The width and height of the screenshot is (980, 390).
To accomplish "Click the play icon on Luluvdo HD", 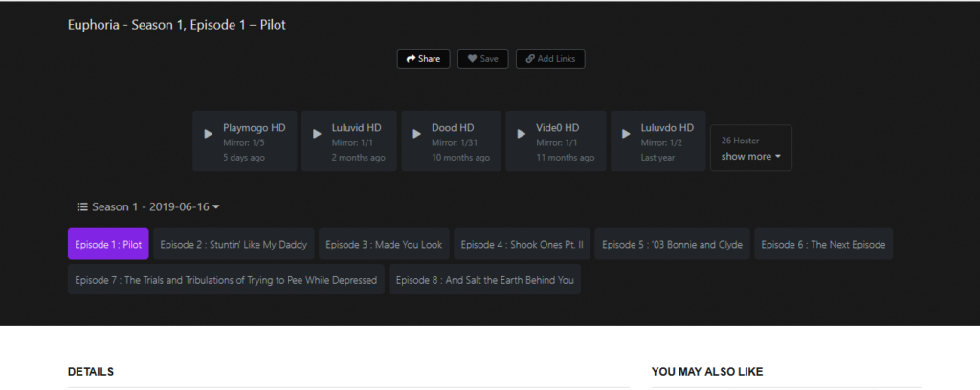I will pyautogui.click(x=626, y=134).
